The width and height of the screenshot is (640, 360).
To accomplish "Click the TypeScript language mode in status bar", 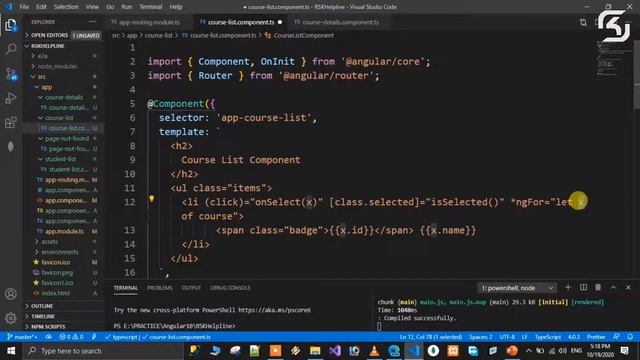I will pos(547,337).
